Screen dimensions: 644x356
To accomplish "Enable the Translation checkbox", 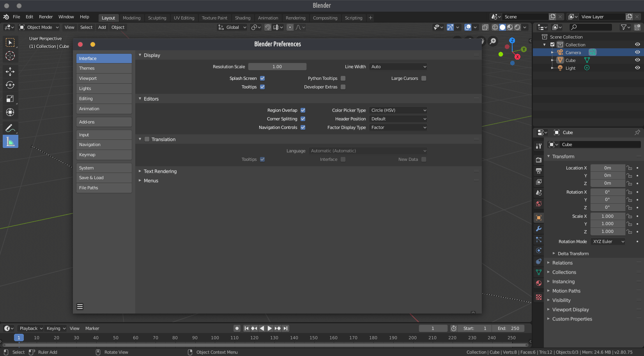I will pyautogui.click(x=147, y=139).
